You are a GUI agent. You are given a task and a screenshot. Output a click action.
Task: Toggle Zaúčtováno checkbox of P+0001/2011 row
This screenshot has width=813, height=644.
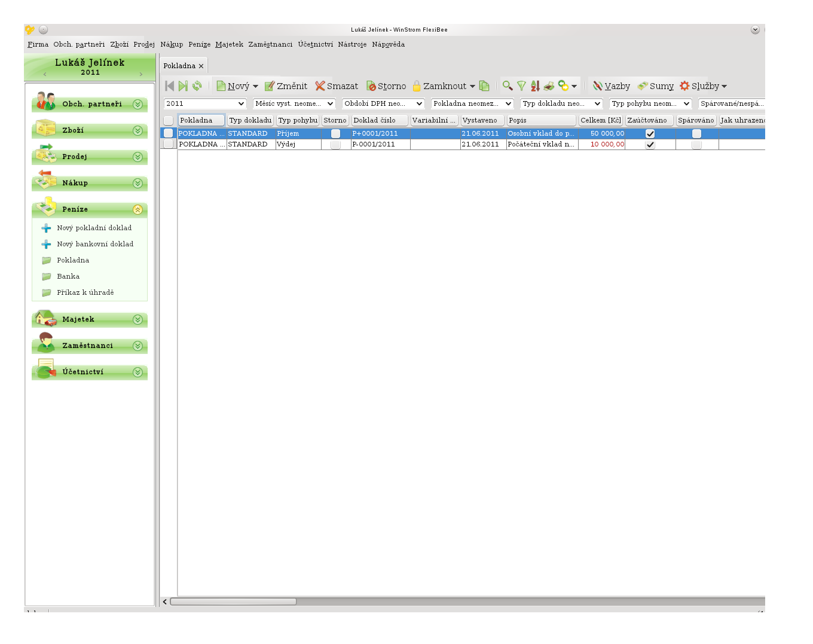650,133
